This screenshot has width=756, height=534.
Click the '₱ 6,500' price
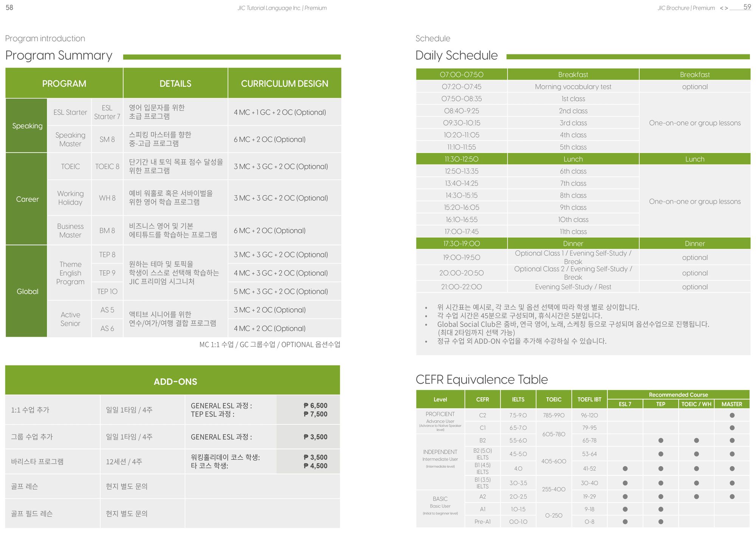316,405
